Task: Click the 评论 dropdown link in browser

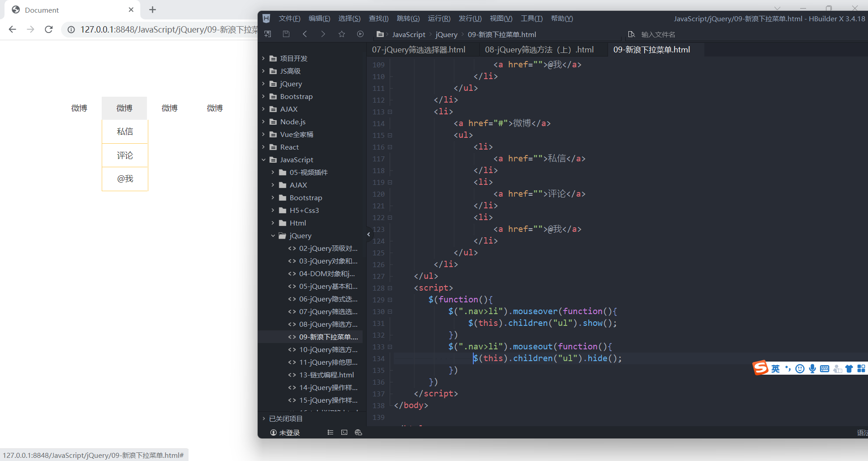Action: (125, 155)
